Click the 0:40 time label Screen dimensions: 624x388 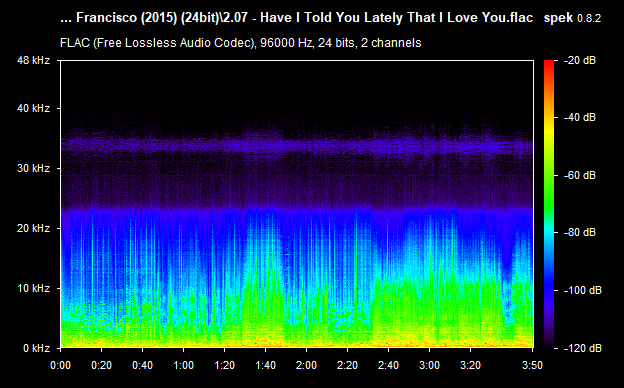pyautogui.click(x=142, y=365)
